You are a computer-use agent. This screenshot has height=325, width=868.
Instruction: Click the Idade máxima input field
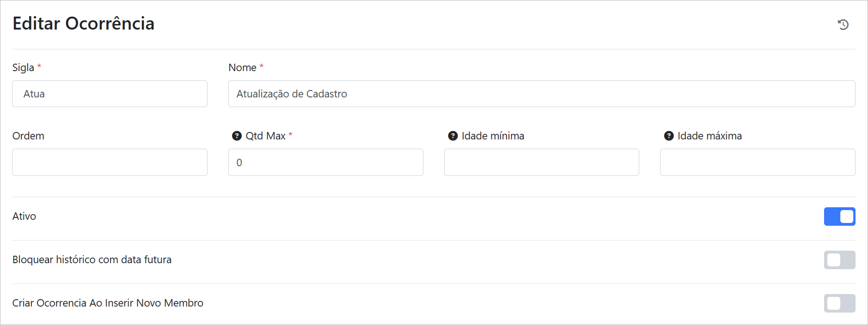click(757, 162)
